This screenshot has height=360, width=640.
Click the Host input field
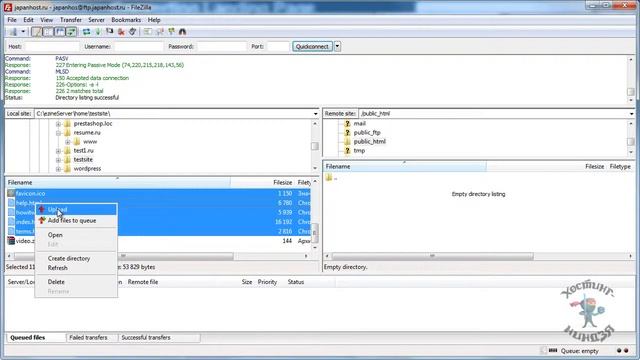52,47
